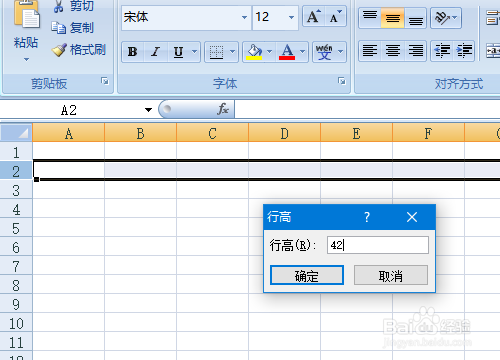500x360 pixels.
Task: Expand the Borders options arrow
Action: [232, 52]
